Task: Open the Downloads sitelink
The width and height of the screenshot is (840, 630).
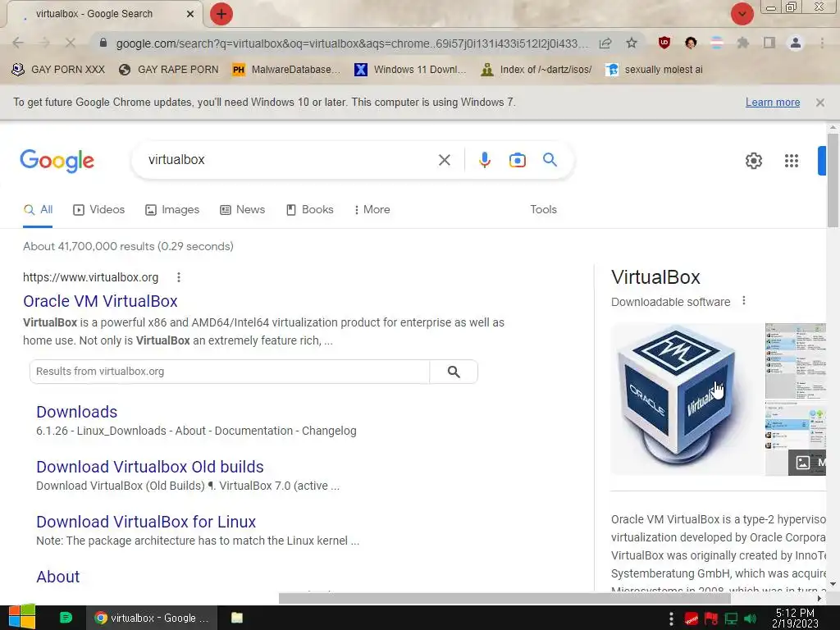Action: pos(76,412)
